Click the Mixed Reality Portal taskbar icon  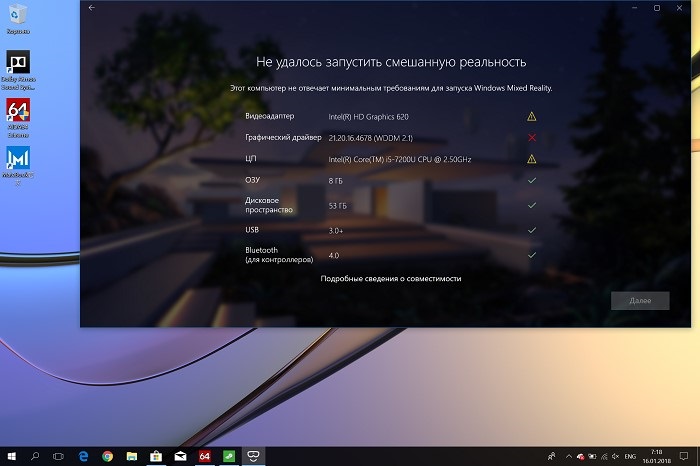tap(253, 456)
